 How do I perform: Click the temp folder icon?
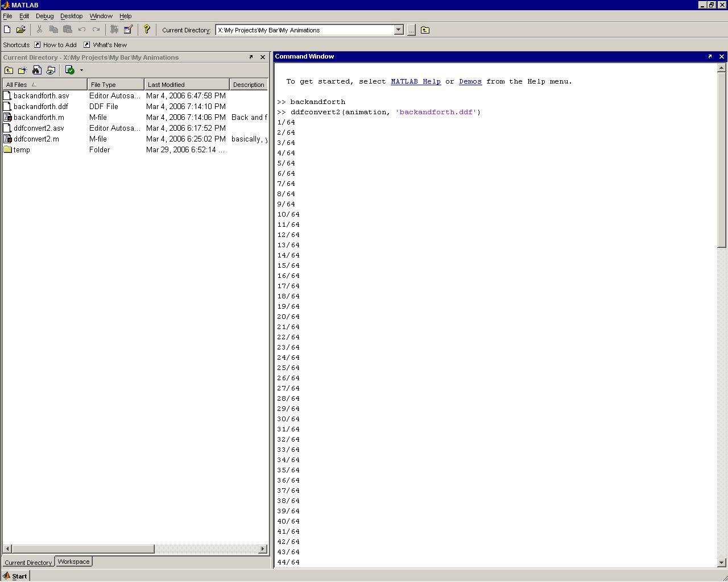(7, 149)
